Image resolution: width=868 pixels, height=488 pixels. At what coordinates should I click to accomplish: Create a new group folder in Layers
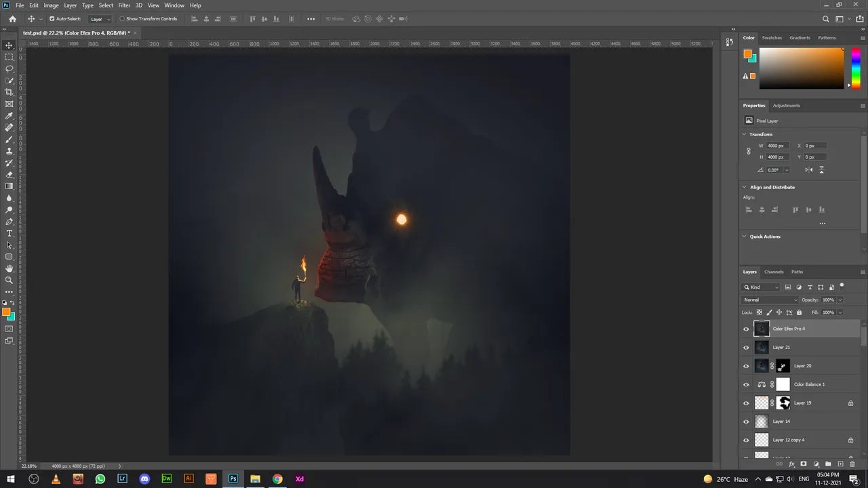point(828,464)
